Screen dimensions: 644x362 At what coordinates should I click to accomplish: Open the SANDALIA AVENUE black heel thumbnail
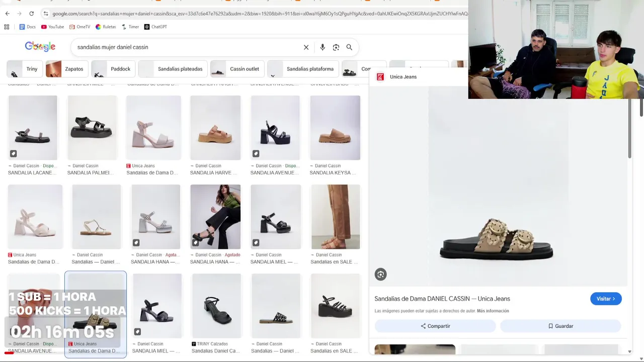(x=276, y=128)
